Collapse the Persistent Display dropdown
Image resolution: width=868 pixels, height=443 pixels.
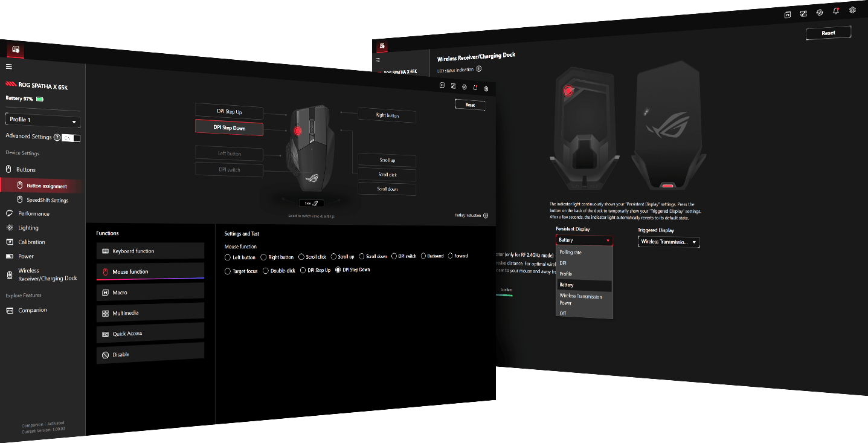(584, 240)
